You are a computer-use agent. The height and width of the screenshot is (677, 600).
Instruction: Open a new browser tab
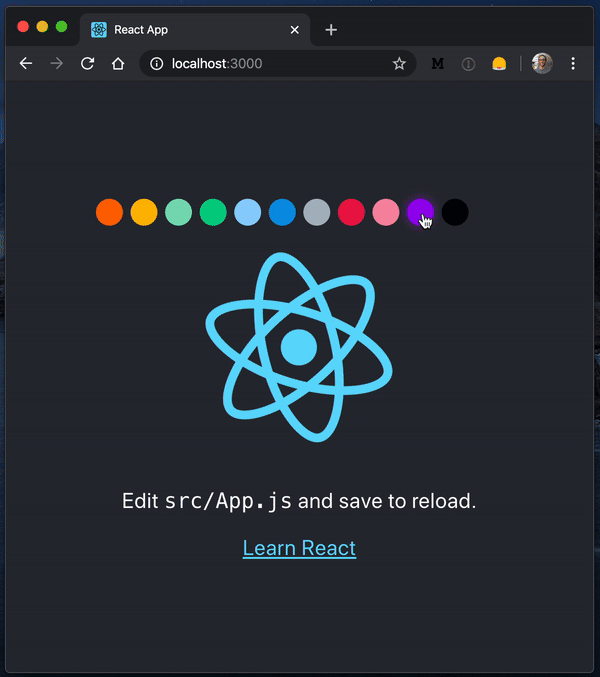331,30
